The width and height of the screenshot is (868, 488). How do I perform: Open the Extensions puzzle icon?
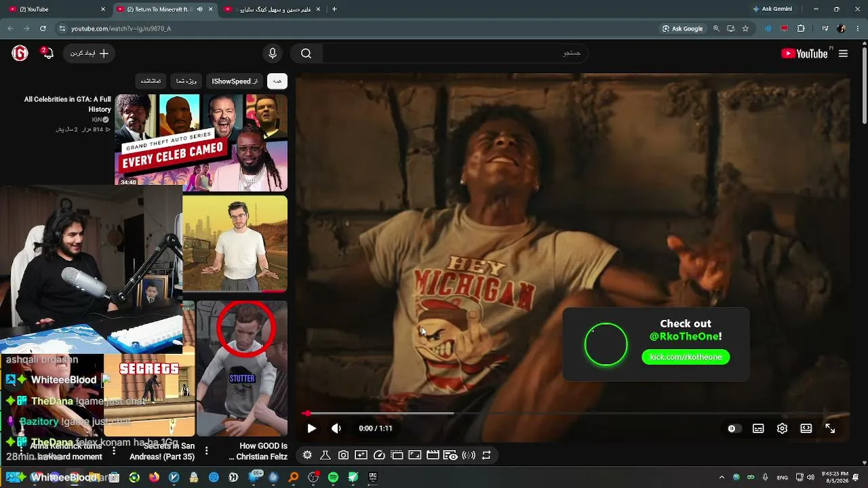[x=801, y=28]
